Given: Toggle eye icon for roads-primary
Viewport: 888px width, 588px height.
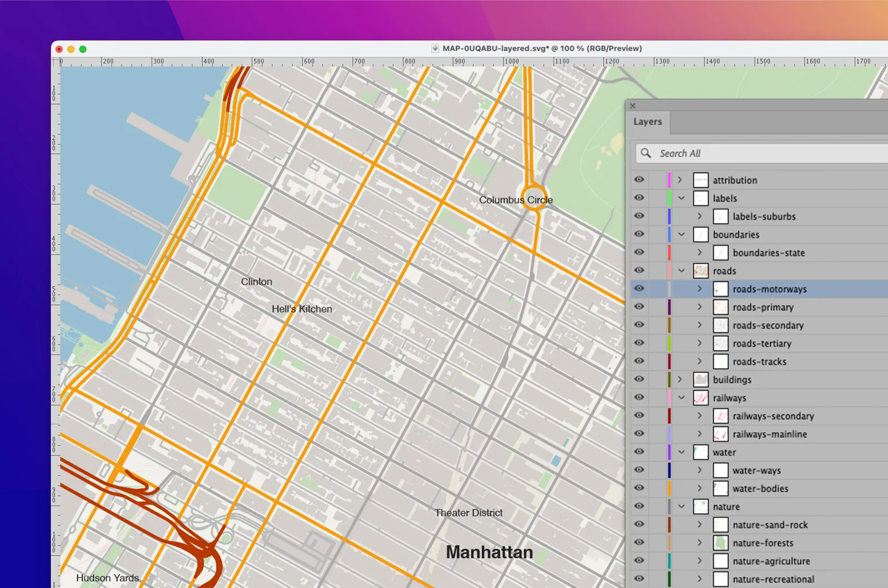Looking at the screenshot, I should click(x=639, y=307).
